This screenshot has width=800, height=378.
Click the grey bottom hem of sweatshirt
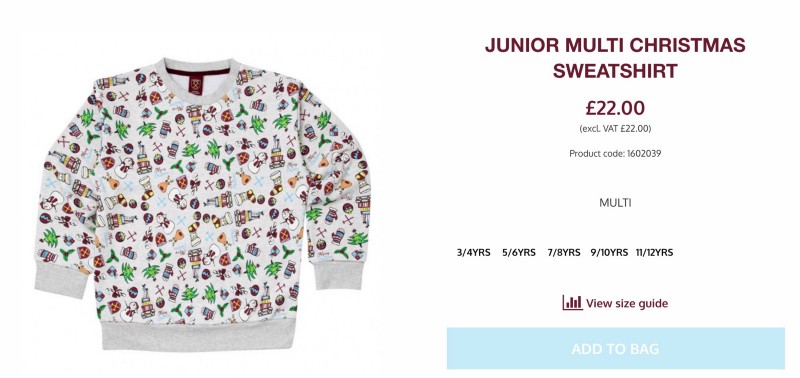click(x=198, y=335)
